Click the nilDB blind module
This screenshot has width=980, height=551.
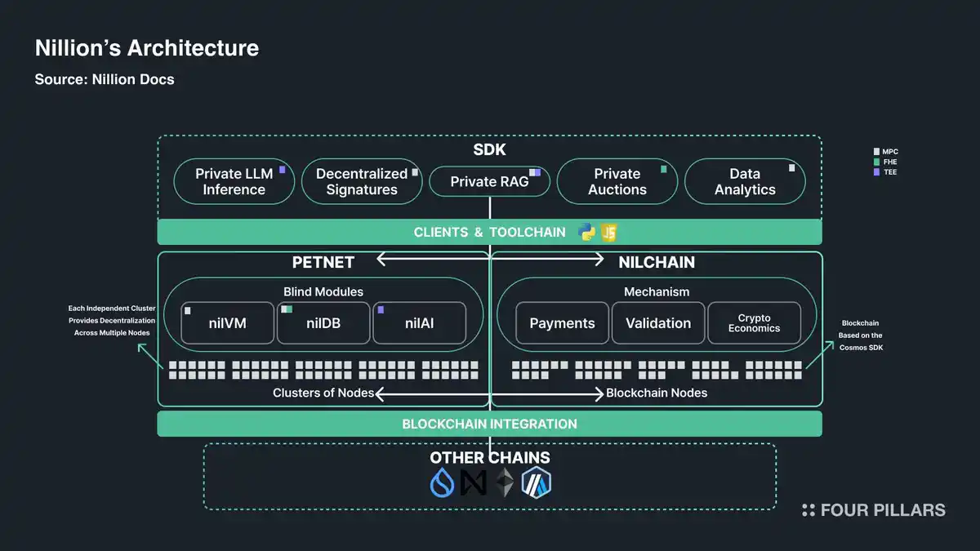point(323,323)
